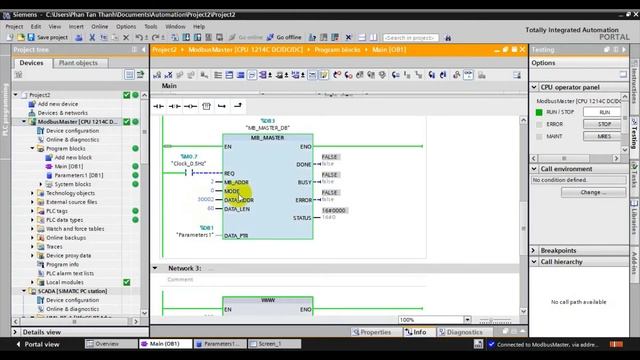The height and width of the screenshot is (360, 640).
Task: Click the ModbusMaster green check status box
Action: click(127, 122)
